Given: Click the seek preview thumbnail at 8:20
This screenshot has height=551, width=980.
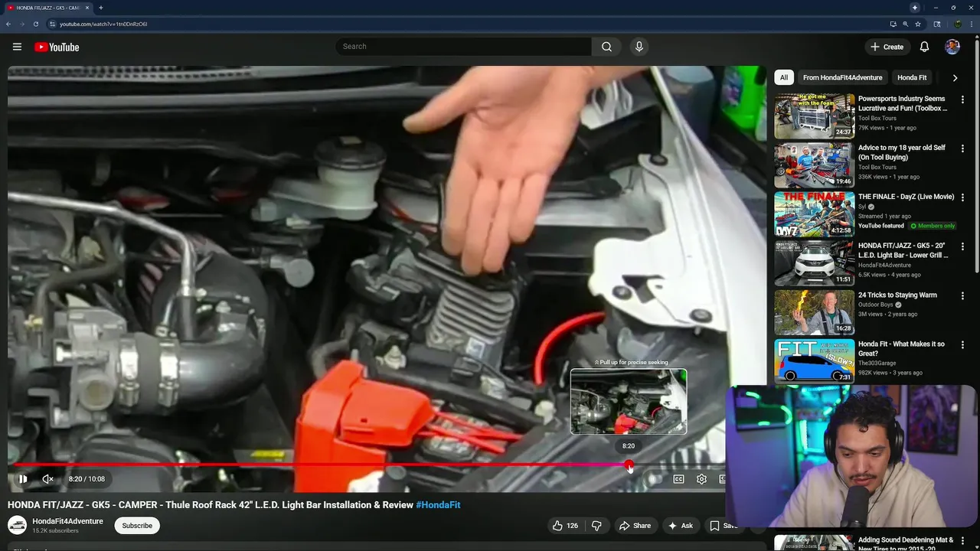Looking at the screenshot, I should [629, 402].
